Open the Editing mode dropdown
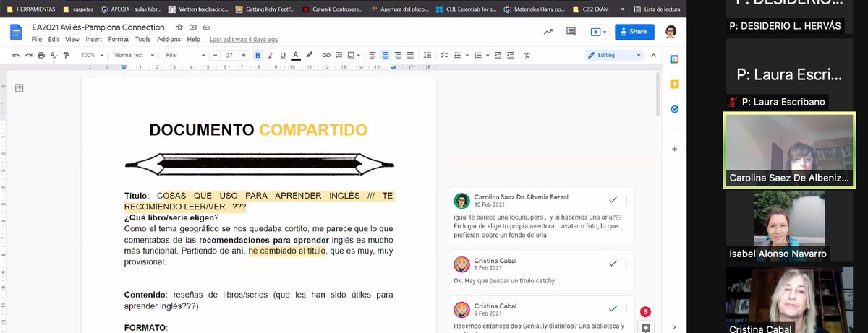This screenshot has width=868, height=333. coord(615,55)
